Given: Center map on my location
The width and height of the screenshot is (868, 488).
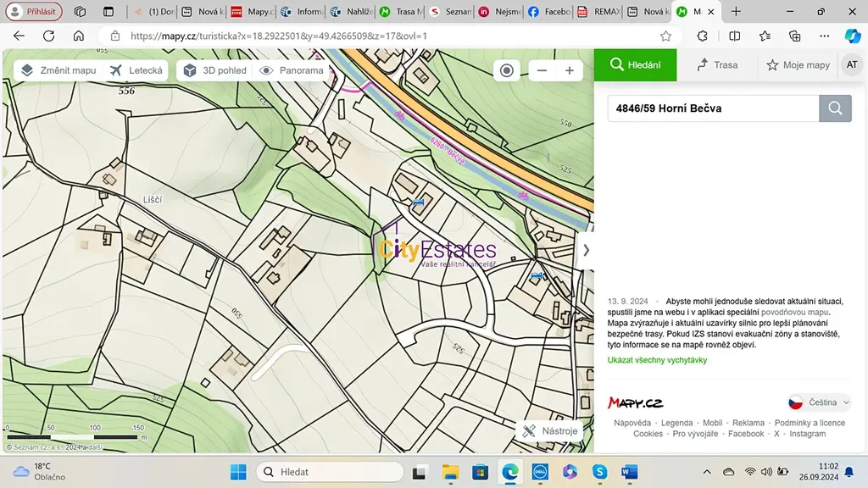Looking at the screenshot, I should (507, 71).
